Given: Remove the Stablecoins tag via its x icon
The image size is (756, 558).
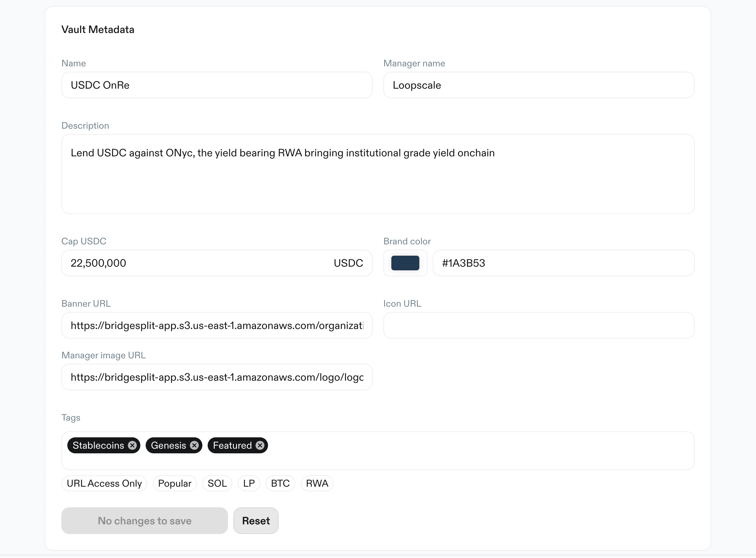Looking at the screenshot, I should click(132, 445).
